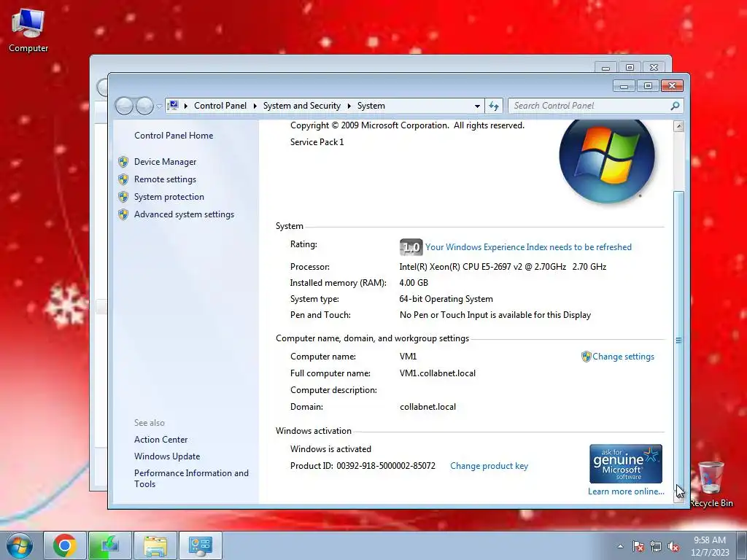Open Device Manager link
The height and width of the screenshot is (560, 747).
pyautogui.click(x=166, y=162)
